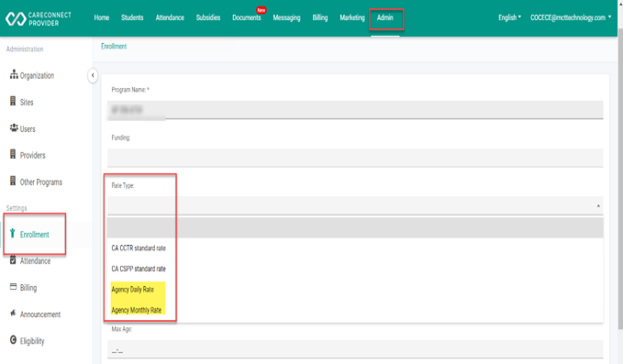The image size is (623, 364).
Task: Select Other Programs in the sidebar
Action: [x=41, y=182]
